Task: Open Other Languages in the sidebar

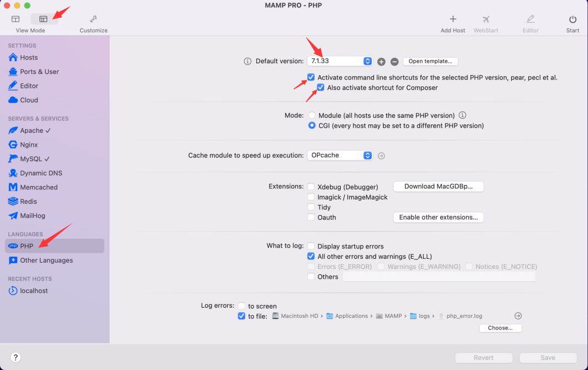Action: click(x=46, y=261)
